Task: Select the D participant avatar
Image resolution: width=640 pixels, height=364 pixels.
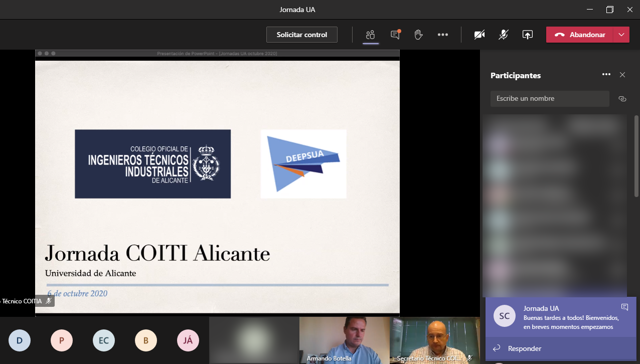Action: coord(20,341)
